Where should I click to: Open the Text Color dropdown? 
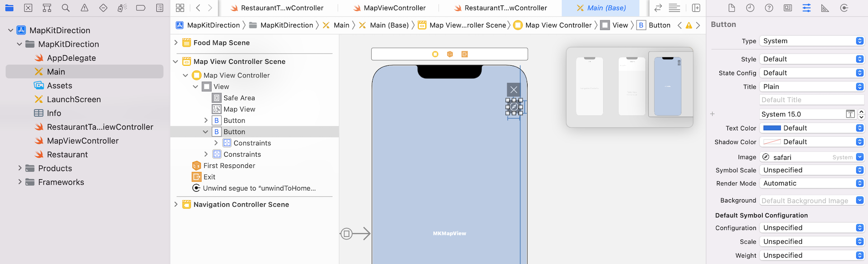pos(811,128)
